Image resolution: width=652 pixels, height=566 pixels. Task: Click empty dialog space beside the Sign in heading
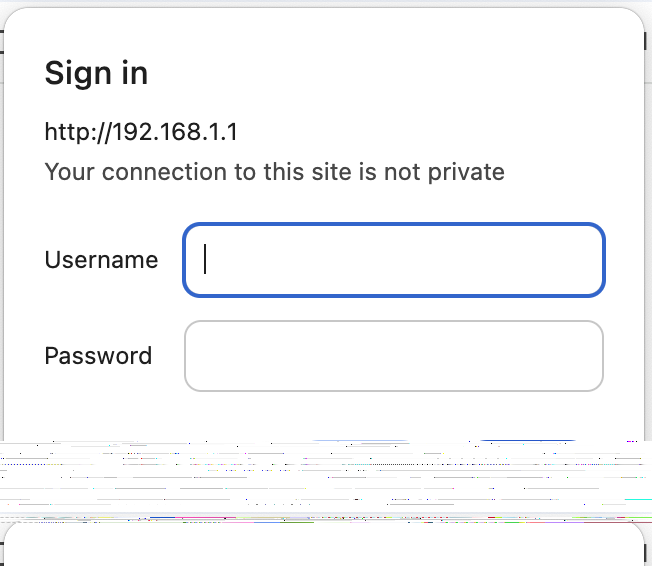[x=374, y=73]
